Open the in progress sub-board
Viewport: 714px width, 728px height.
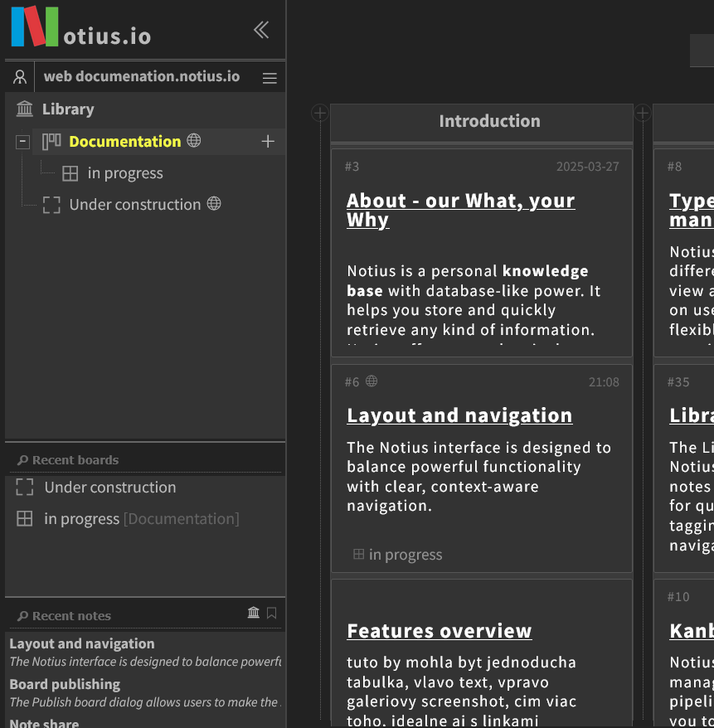tap(125, 173)
